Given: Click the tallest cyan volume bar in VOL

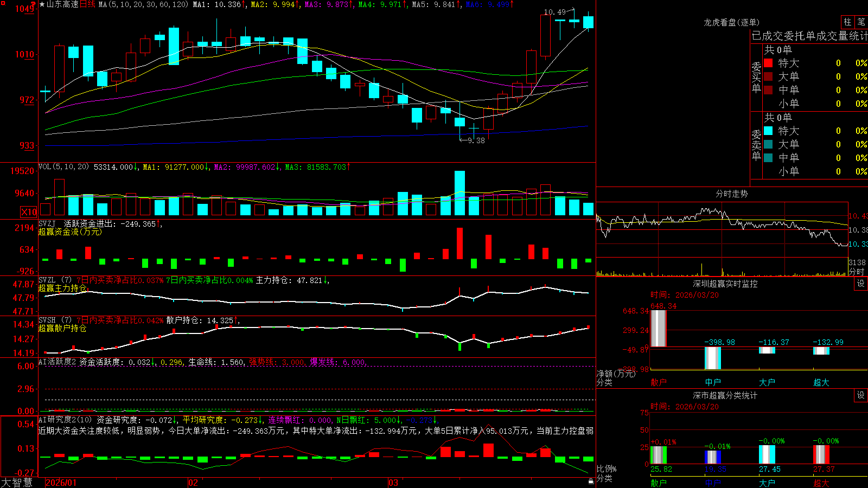Looking at the screenshot, I should pyautogui.click(x=459, y=193).
